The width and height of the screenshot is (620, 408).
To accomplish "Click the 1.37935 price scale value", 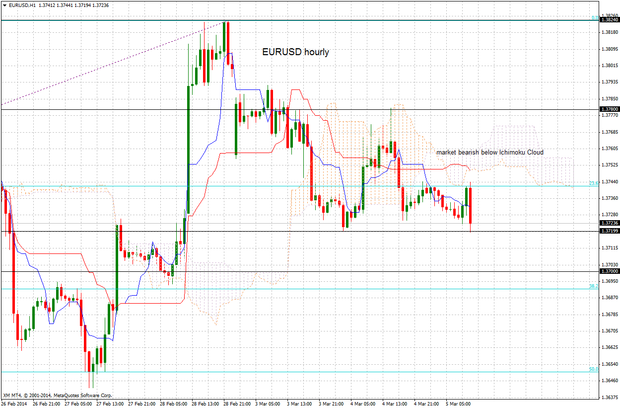I will (609, 82).
